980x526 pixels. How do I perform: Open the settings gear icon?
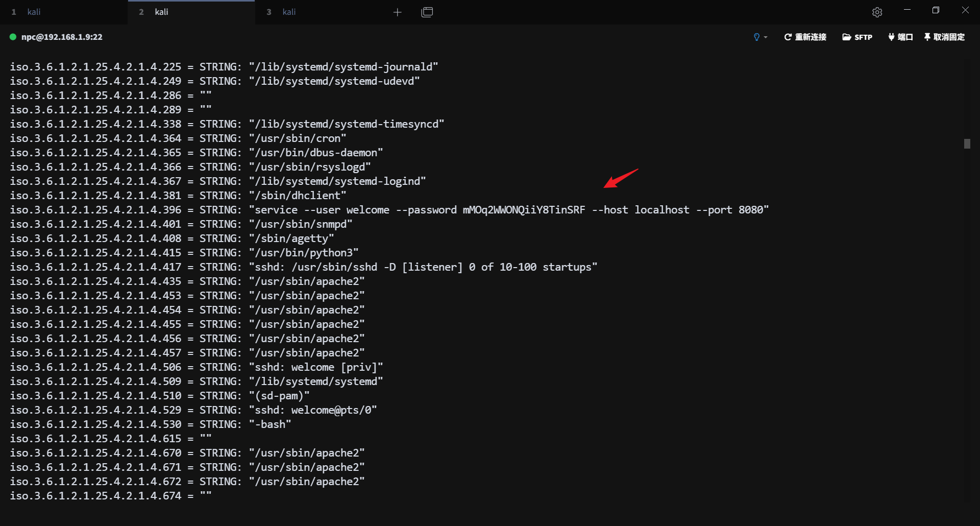877,12
